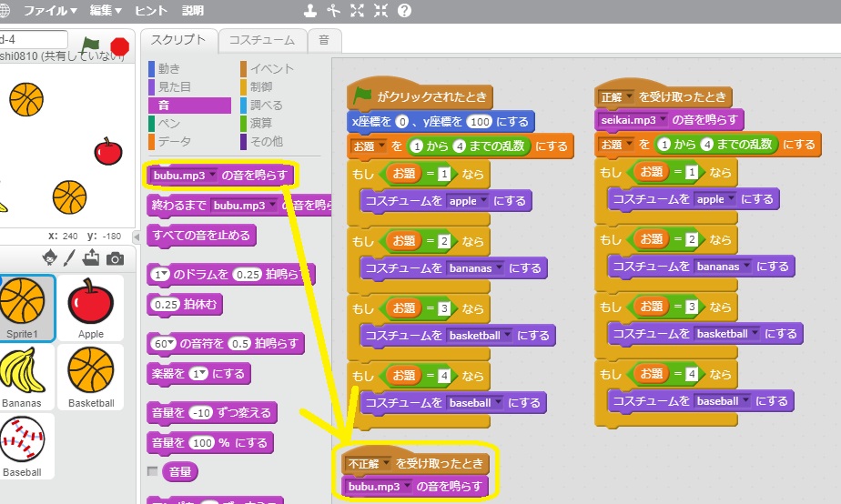Open instrument dropdown in 楽器を block
This screenshot has height=504, width=841.
(198, 374)
